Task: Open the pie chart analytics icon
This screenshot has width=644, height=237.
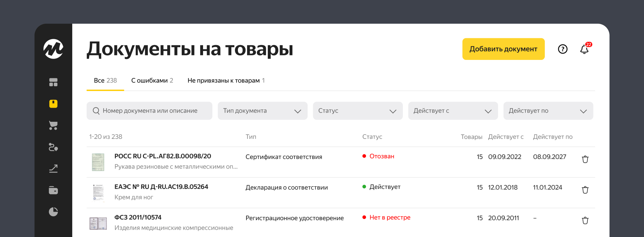Action: pyautogui.click(x=53, y=212)
